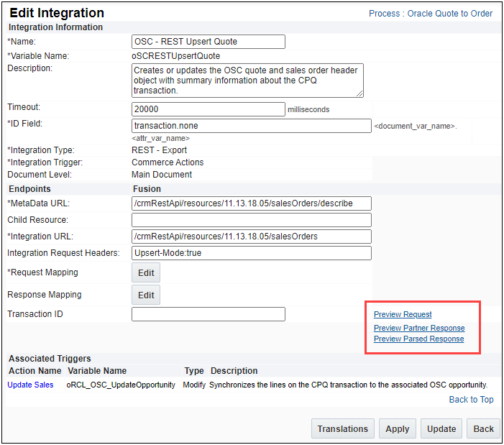Image resolution: width=504 pixels, height=445 pixels.
Task: Click the Transaction ID input field
Action: (209, 314)
